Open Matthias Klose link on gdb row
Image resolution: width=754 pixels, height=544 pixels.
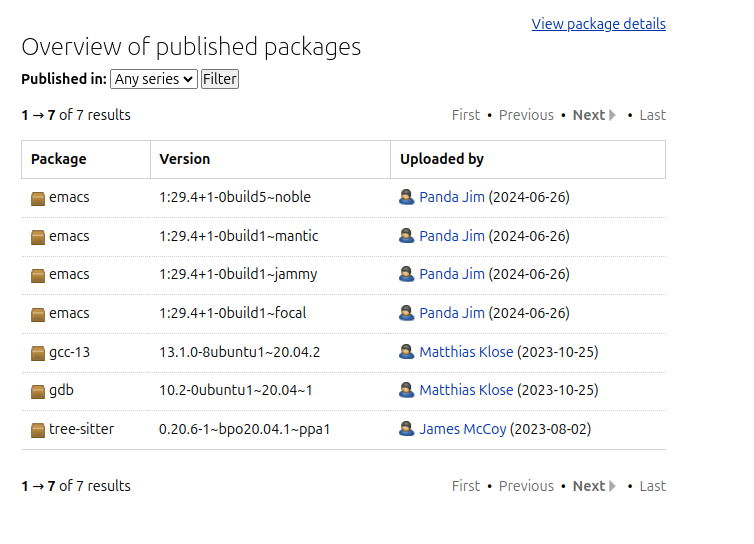pos(466,390)
